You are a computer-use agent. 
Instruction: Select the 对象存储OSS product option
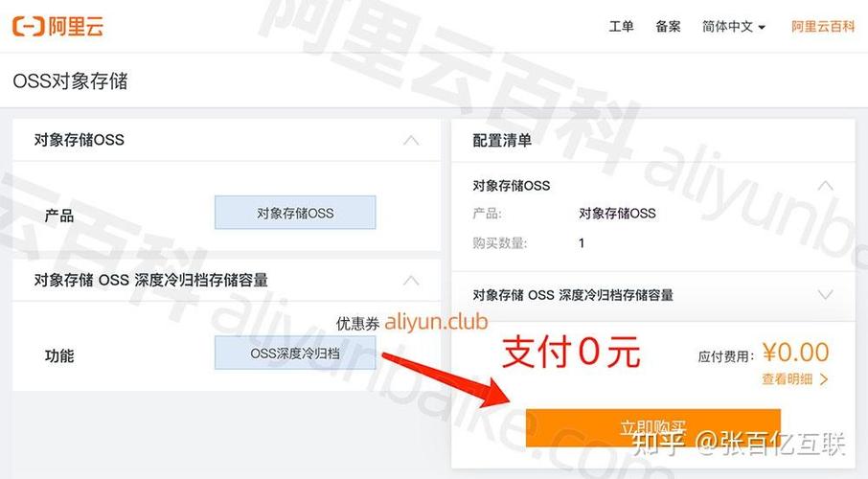pos(295,213)
